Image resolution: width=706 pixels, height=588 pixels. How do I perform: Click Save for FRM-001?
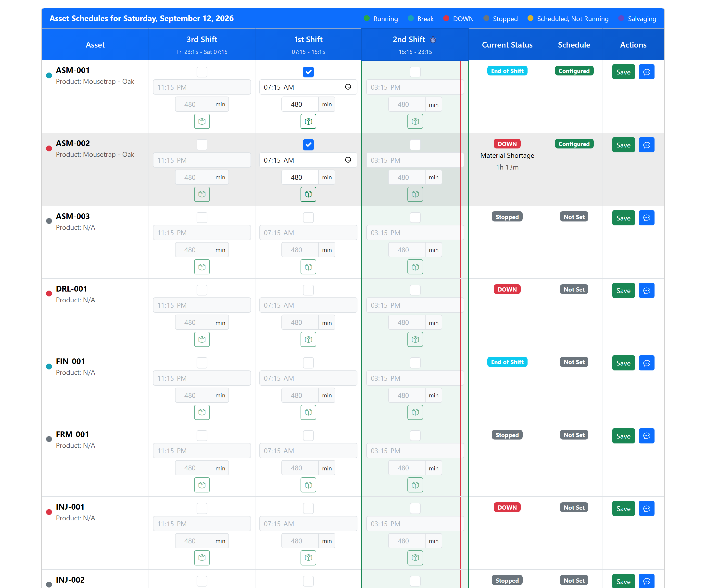(623, 436)
